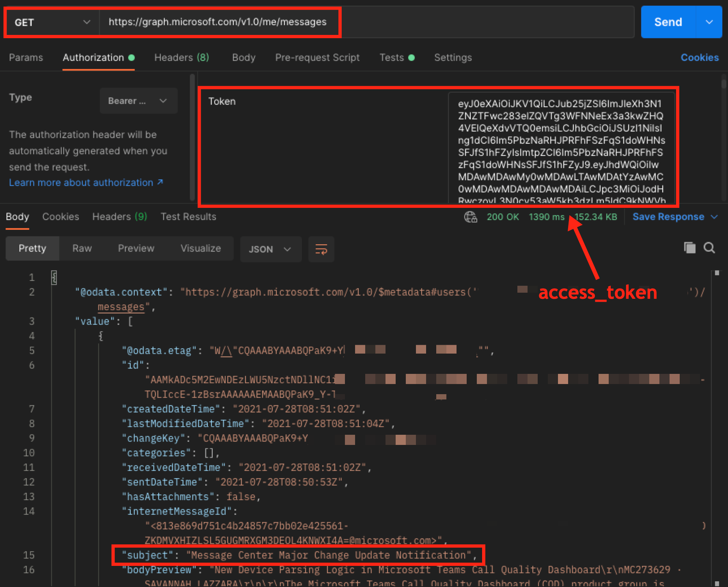
Task: Copy the response body with copy icon
Action: [x=689, y=248]
